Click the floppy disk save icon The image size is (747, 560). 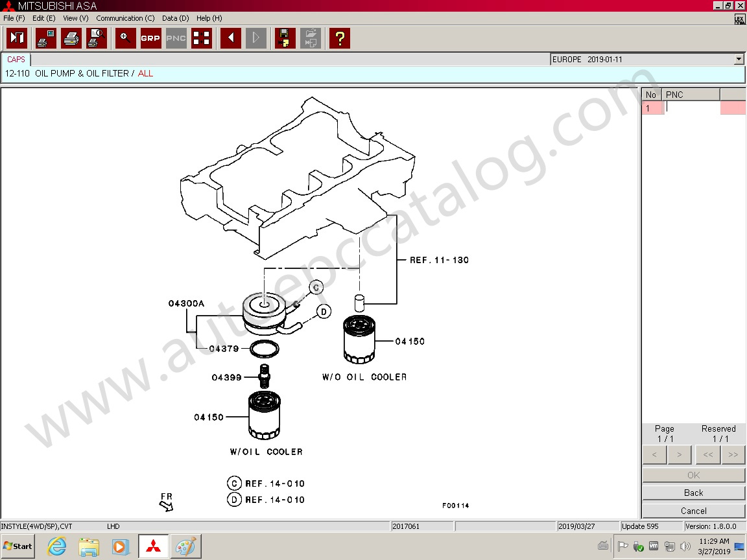(285, 38)
